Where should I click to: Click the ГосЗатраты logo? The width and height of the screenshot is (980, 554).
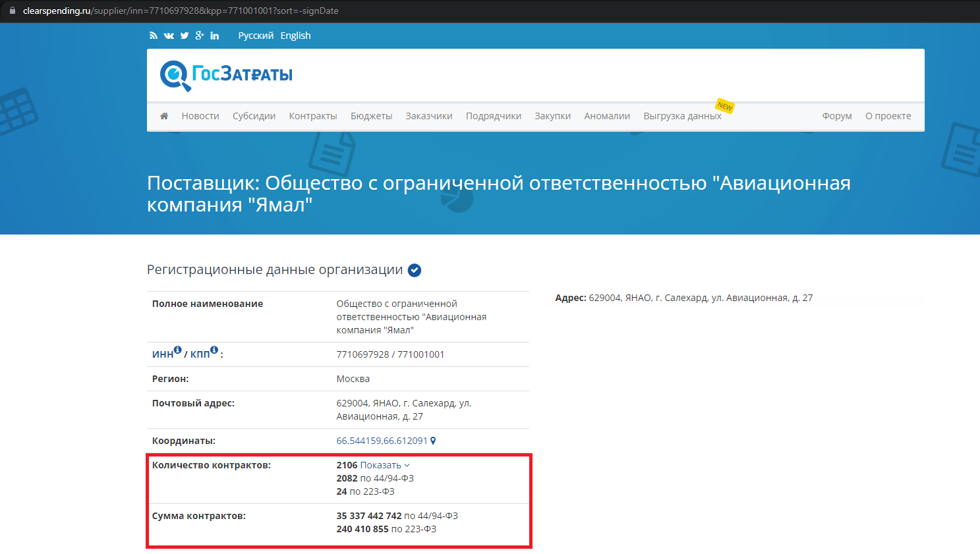click(226, 75)
